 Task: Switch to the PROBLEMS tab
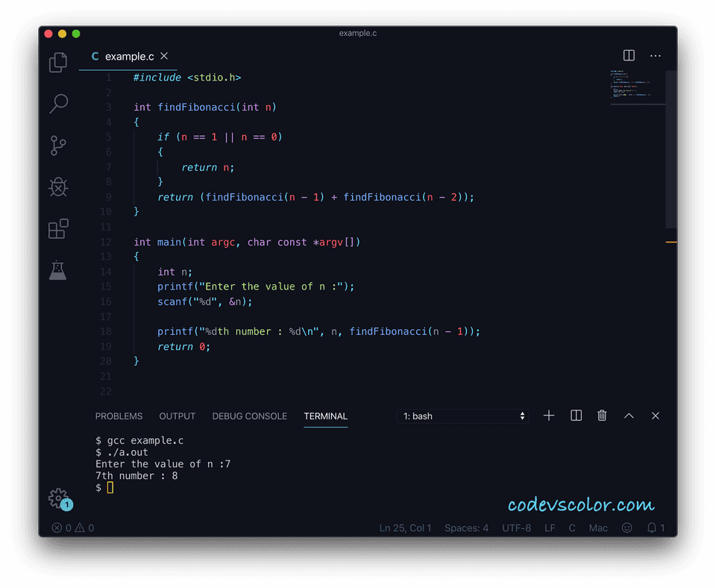coord(119,416)
